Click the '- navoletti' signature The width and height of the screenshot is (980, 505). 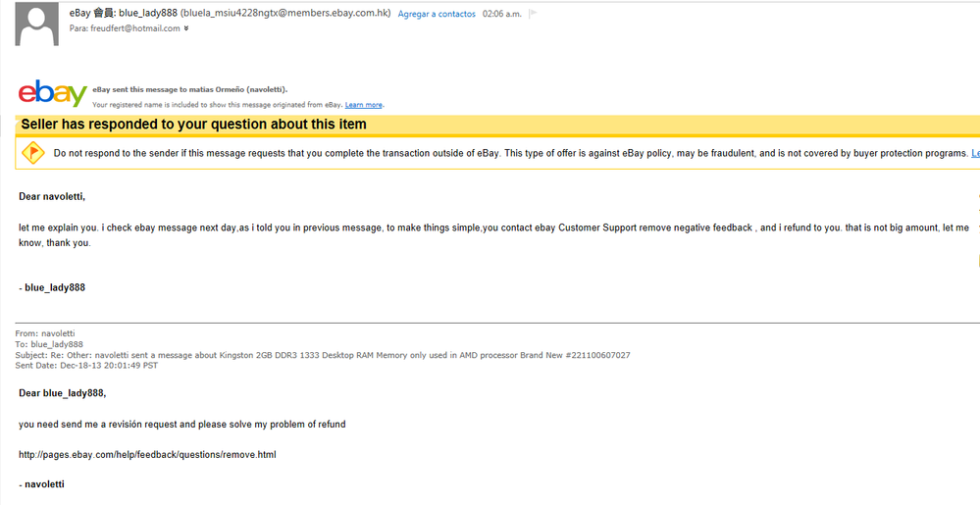(x=41, y=484)
